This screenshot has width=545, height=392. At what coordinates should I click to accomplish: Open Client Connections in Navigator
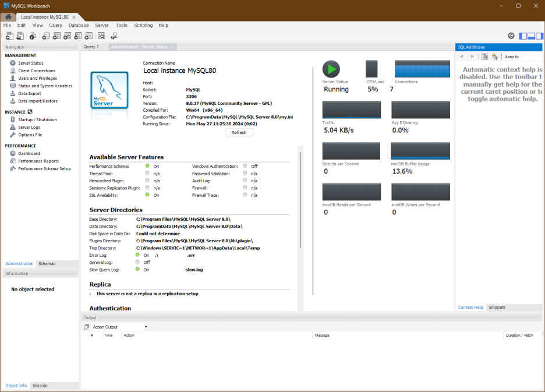(x=37, y=70)
